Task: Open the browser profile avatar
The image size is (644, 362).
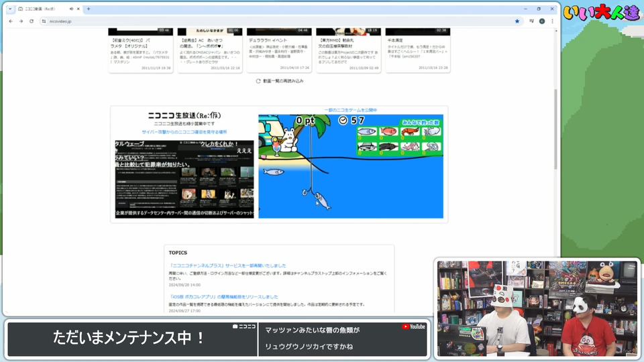Action: point(542,21)
